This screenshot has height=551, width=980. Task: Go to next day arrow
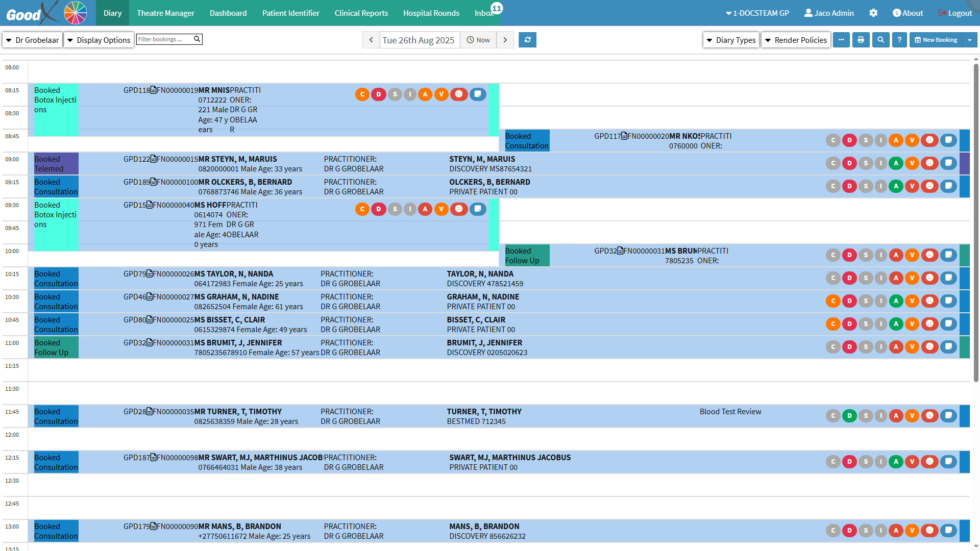tap(505, 40)
